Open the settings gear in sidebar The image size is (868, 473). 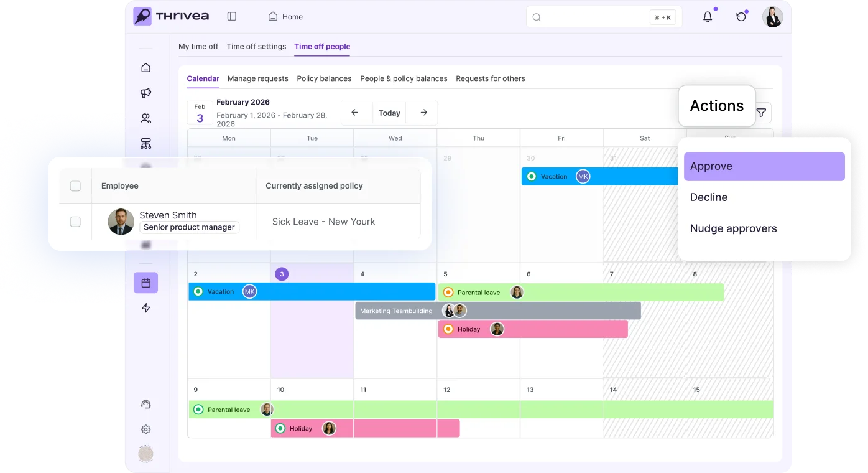[x=145, y=429]
